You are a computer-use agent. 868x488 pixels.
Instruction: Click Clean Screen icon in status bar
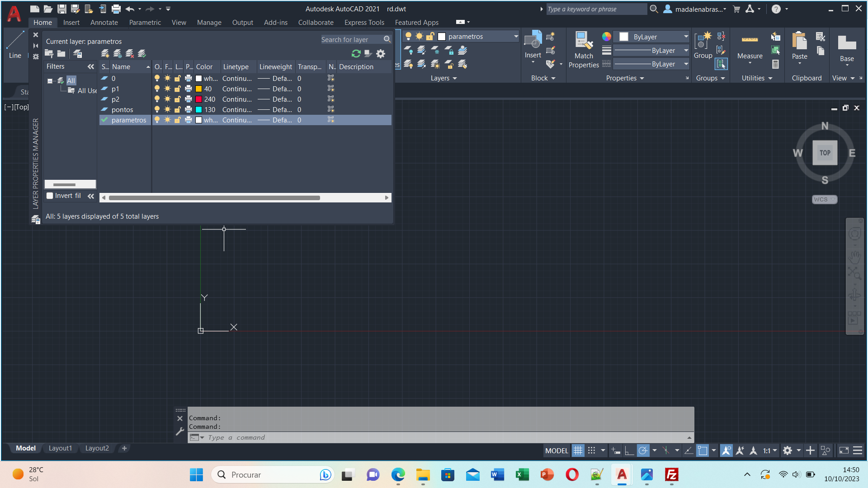tap(844, 450)
